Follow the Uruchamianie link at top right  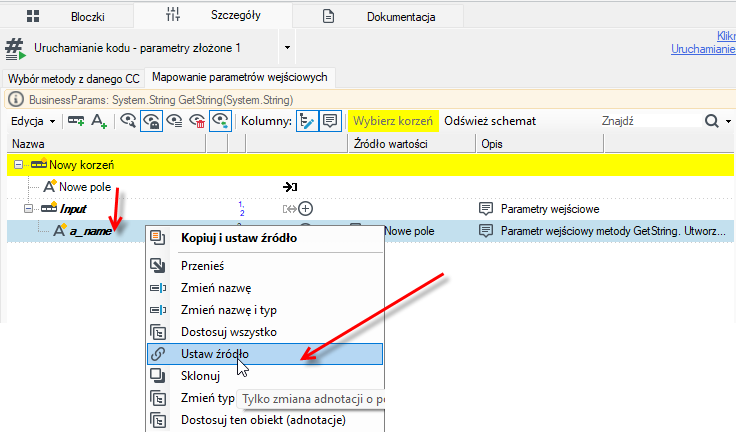pyautogui.click(x=703, y=49)
